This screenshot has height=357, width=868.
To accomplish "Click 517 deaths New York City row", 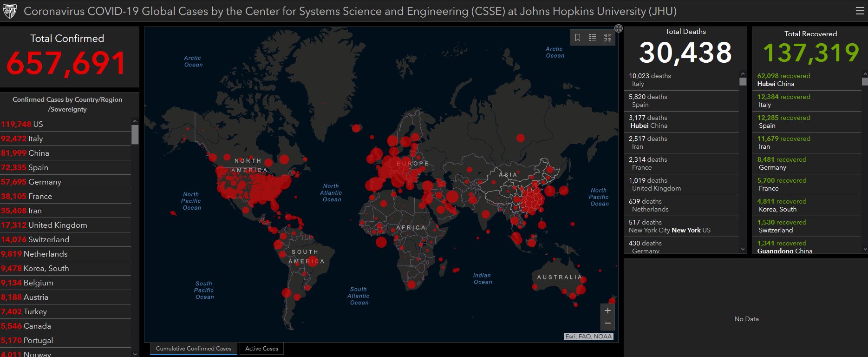I will coord(682,226).
